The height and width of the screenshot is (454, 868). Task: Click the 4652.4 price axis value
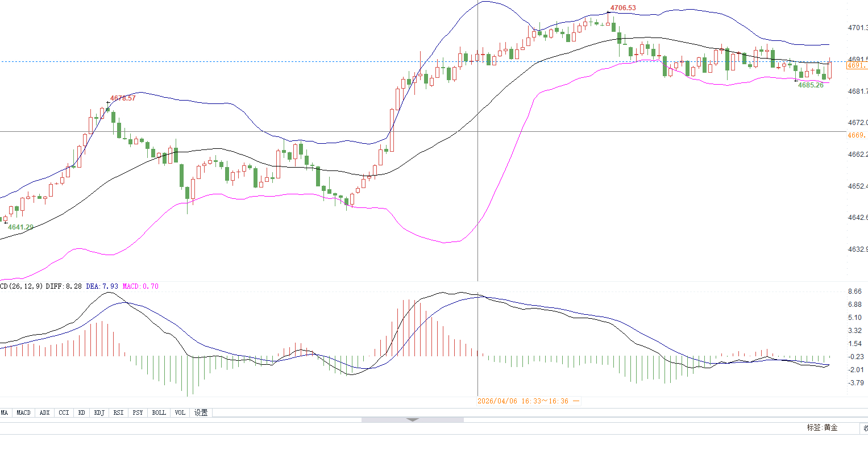coord(857,186)
